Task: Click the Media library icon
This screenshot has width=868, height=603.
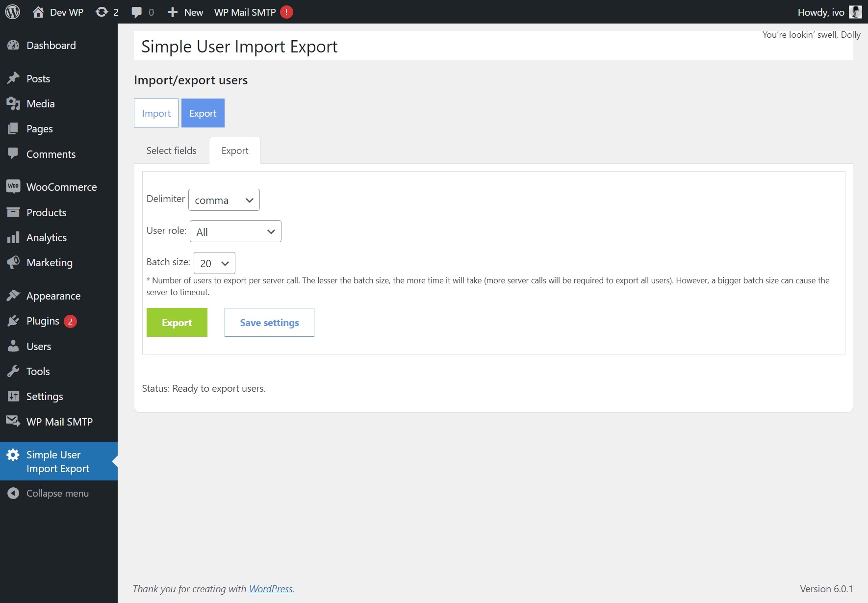Action: pos(13,103)
